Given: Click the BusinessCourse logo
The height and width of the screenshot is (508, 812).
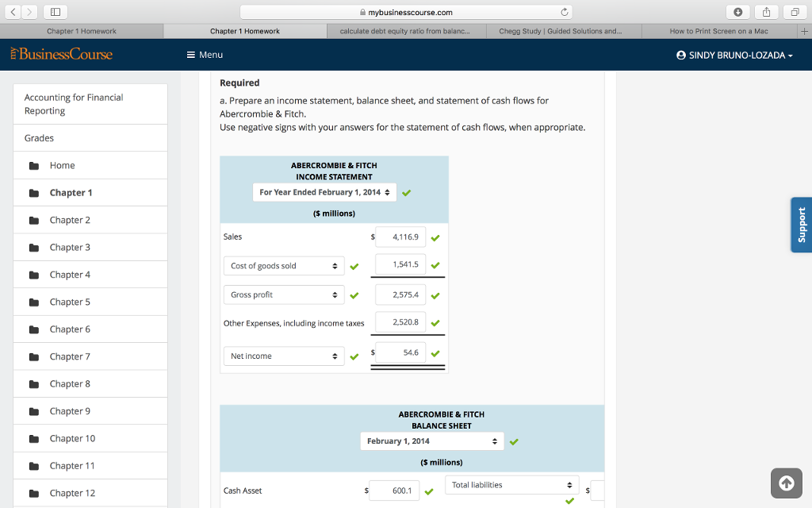Looking at the screenshot, I should pyautogui.click(x=61, y=55).
